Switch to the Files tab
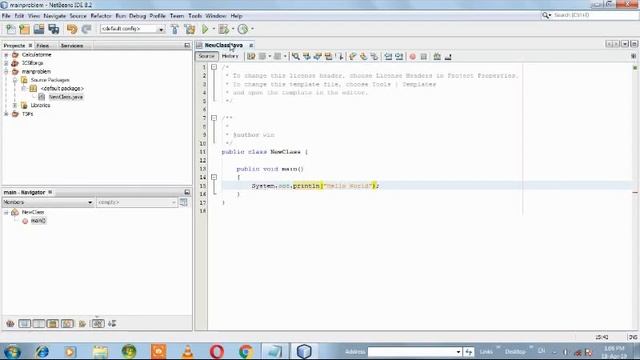Screen dimensions: 640x360 pos(42,46)
